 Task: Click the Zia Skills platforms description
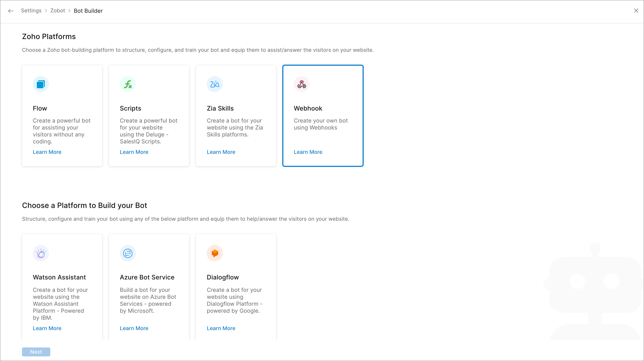pyautogui.click(x=235, y=128)
